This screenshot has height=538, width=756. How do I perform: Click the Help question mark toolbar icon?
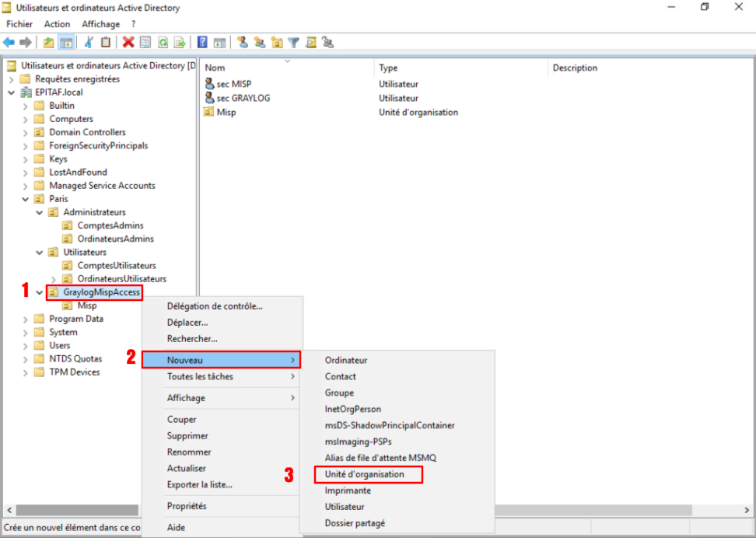point(202,42)
